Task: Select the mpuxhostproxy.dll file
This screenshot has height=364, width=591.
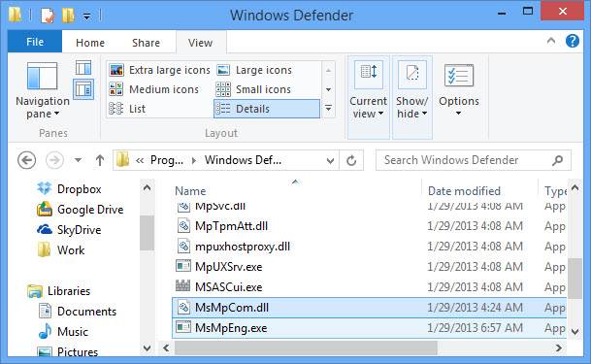Action: point(370,247)
